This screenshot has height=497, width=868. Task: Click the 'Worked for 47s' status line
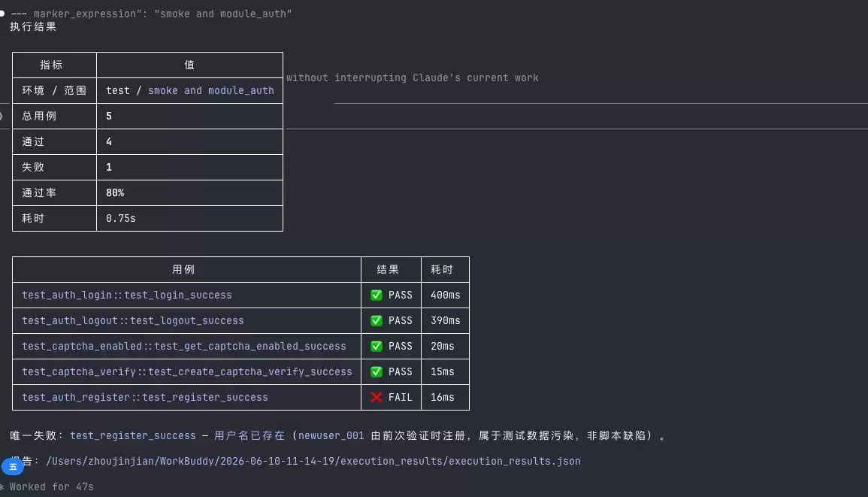(52, 486)
